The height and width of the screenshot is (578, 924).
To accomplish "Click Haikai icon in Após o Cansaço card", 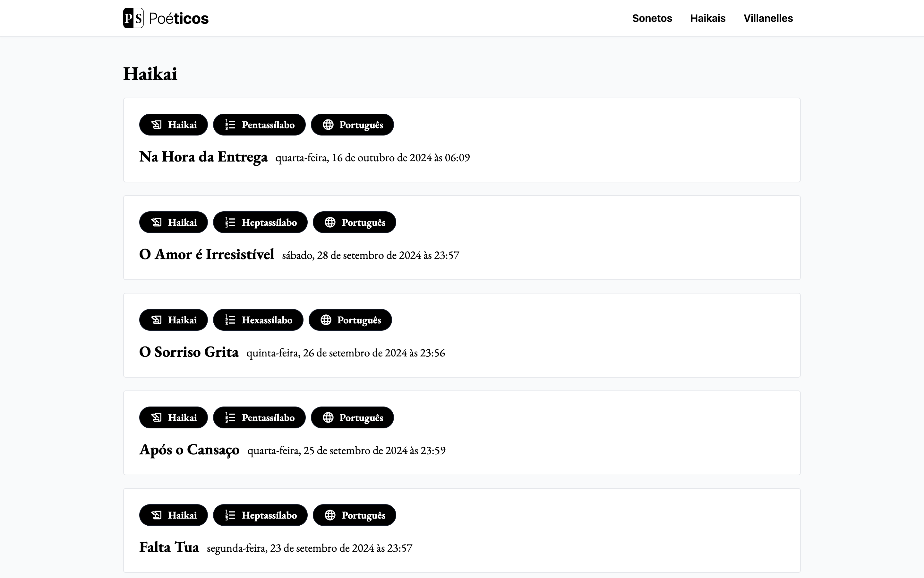I will (x=157, y=417).
